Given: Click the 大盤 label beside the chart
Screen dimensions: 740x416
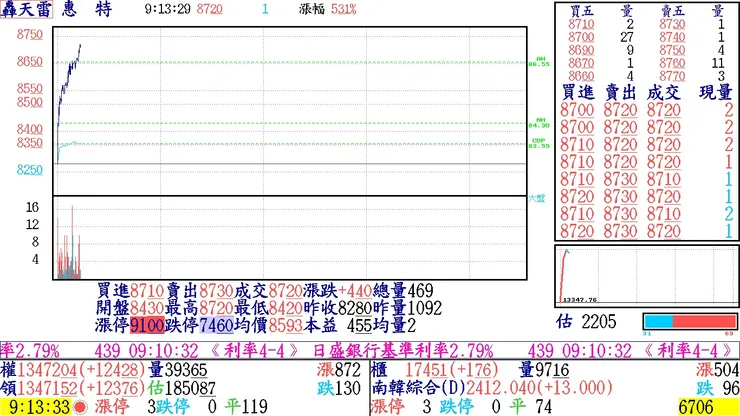Looking at the screenshot, I should pyautogui.click(x=537, y=198).
